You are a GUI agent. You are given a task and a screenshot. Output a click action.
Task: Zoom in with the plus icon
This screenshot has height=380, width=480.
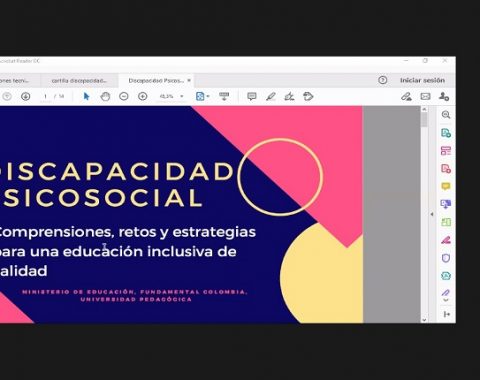pos(143,97)
